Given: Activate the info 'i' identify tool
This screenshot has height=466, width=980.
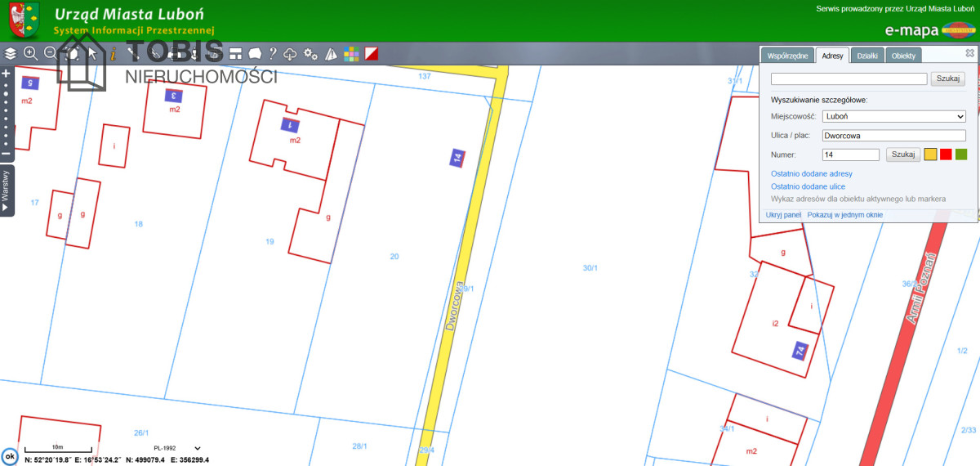Looking at the screenshot, I should 113,54.
